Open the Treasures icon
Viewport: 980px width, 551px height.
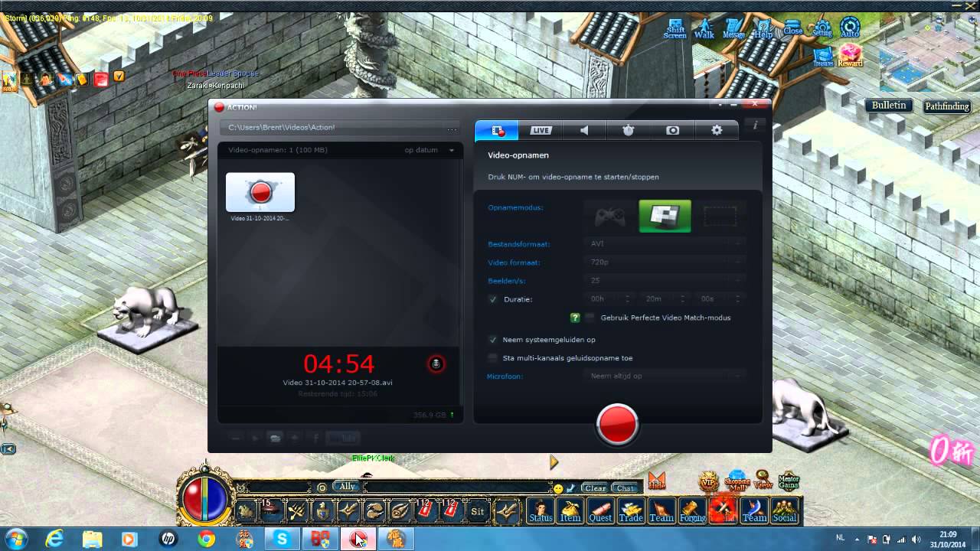823,57
